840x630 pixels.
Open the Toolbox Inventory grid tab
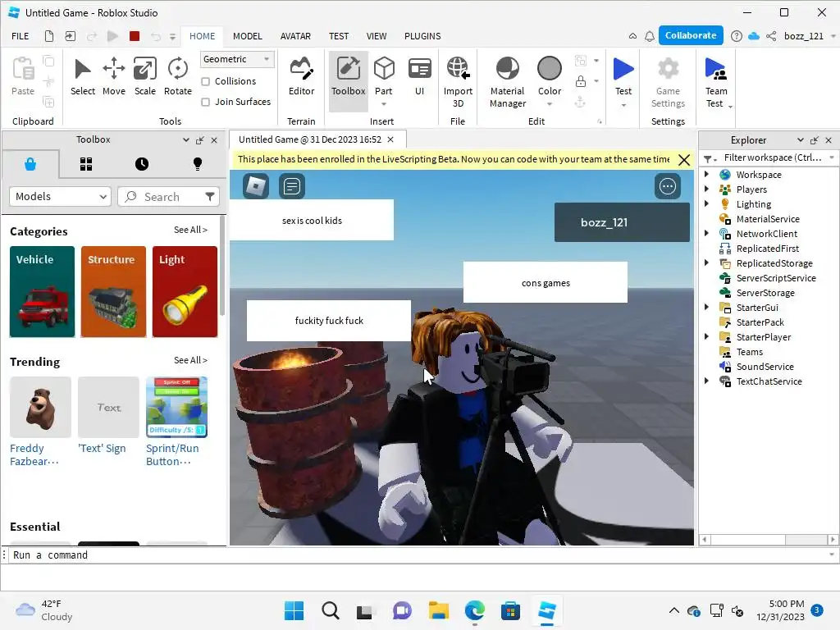click(86, 164)
